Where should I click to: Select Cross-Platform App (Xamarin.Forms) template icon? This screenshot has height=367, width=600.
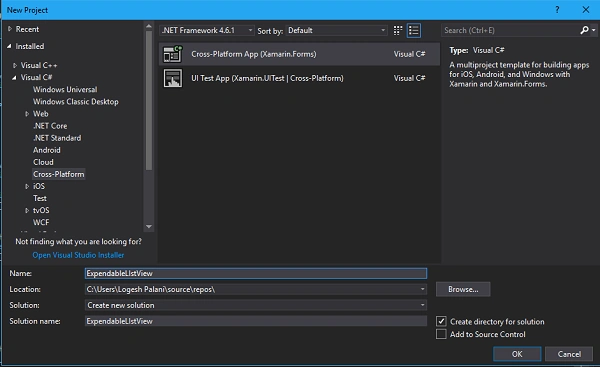(x=173, y=54)
